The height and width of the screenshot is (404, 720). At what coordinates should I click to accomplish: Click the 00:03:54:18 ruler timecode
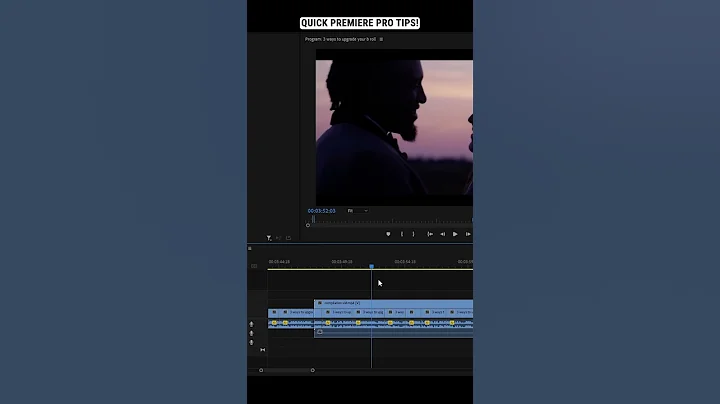[x=405, y=262]
